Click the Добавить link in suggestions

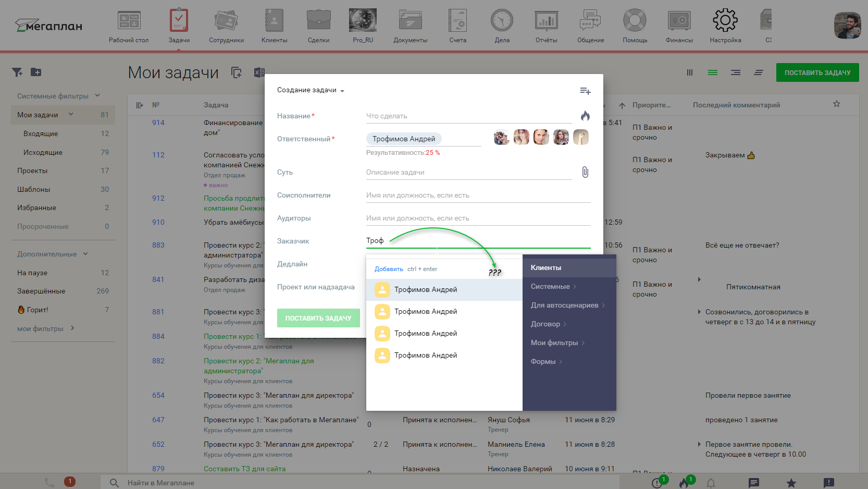[389, 269]
